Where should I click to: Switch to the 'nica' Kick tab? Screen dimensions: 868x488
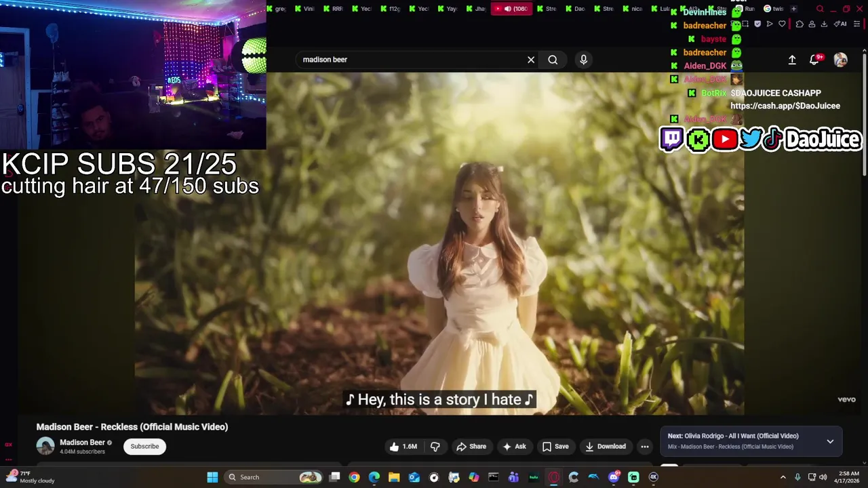(x=633, y=9)
